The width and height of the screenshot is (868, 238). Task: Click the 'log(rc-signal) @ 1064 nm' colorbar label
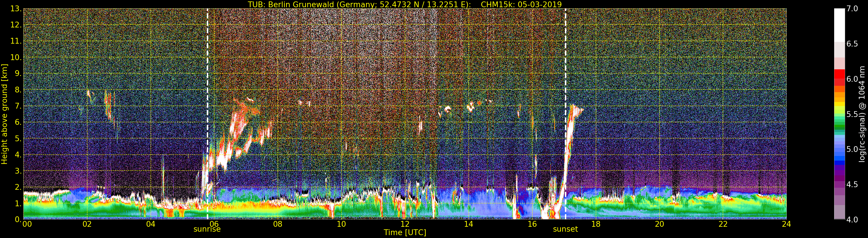coord(862,114)
